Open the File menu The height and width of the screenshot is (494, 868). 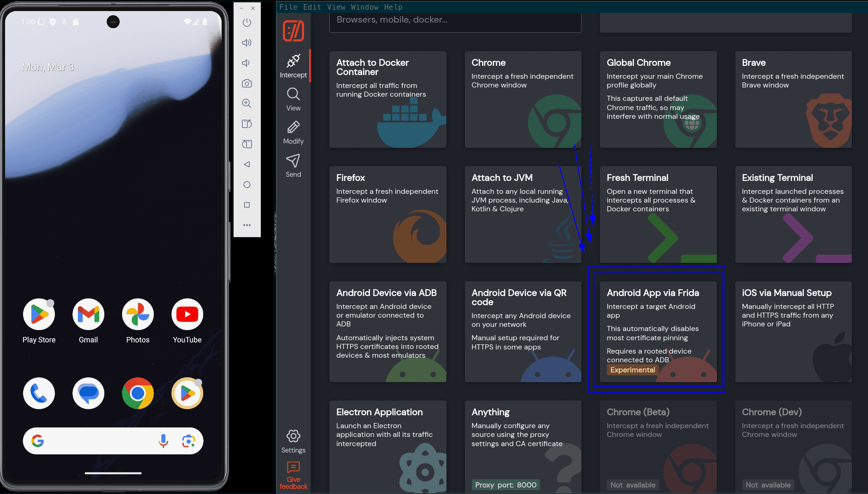[288, 7]
